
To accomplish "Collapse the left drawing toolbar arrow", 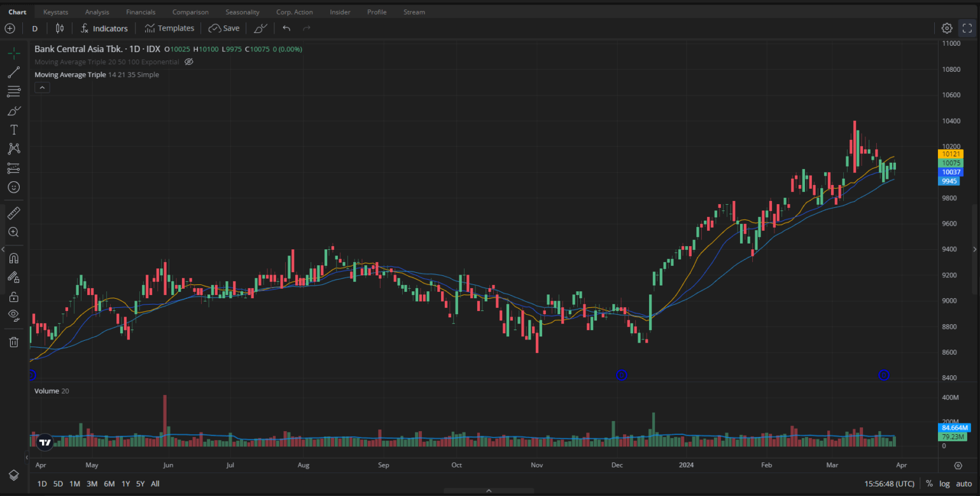I will 3,249.
